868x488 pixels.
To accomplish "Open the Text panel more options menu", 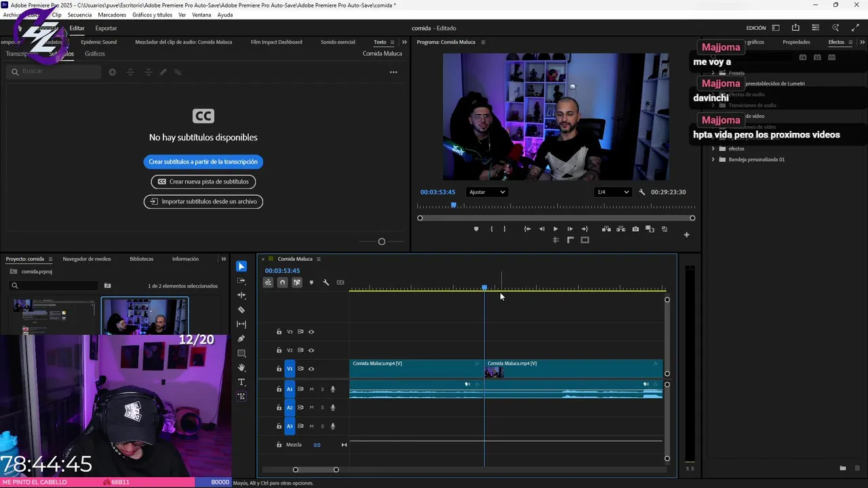I will [393, 72].
